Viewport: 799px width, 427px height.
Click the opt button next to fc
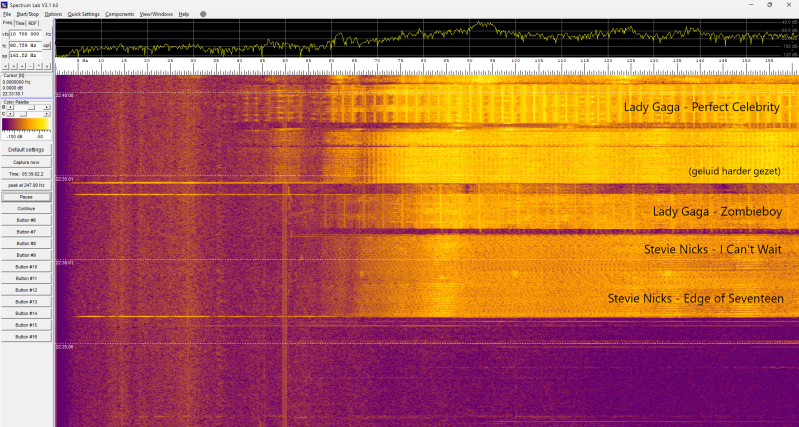pyautogui.click(x=46, y=45)
